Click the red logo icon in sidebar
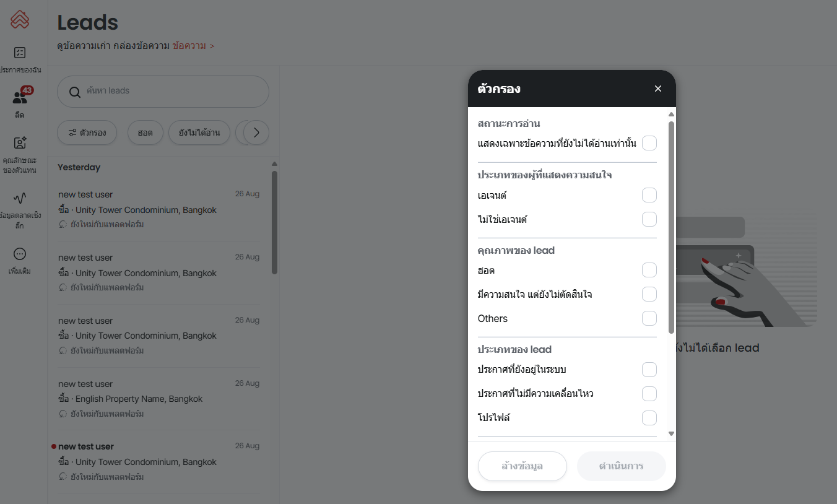The height and width of the screenshot is (504, 837). [20, 19]
